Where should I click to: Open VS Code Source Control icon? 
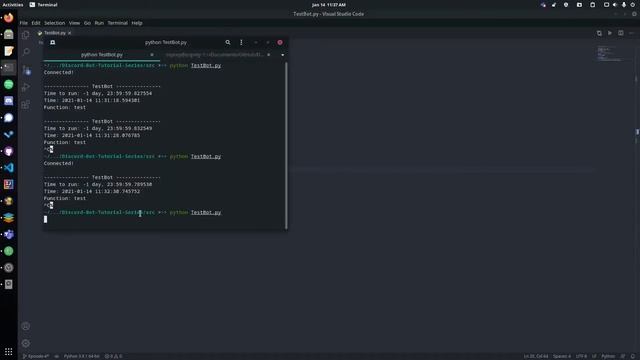26,70
